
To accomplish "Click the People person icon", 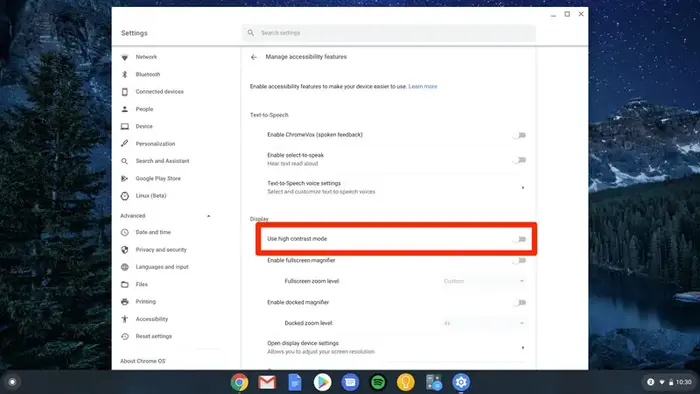I will [125, 109].
